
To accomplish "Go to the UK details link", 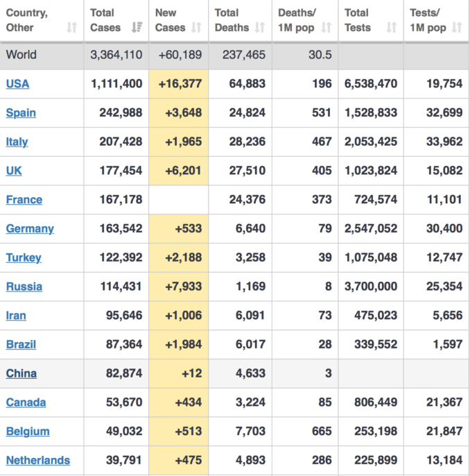I will pyautogui.click(x=14, y=171).
